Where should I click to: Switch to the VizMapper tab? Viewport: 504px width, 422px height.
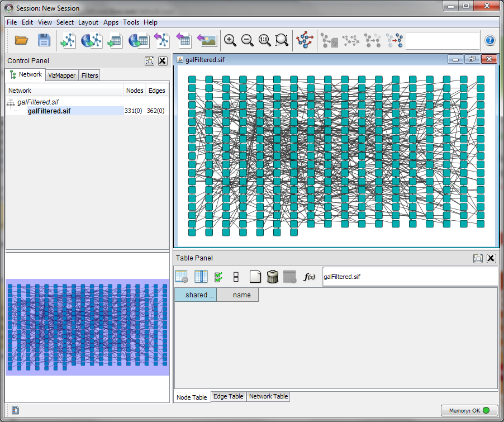[x=61, y=75]
